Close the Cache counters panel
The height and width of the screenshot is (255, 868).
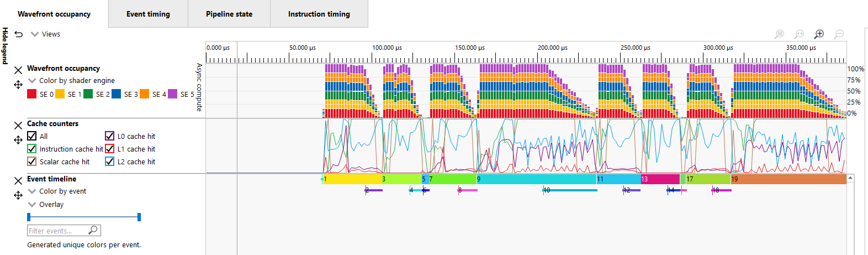(18, 126)
